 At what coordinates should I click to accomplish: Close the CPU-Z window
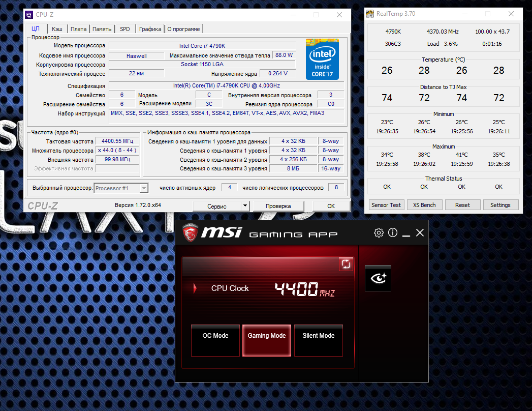pos(339,15)
